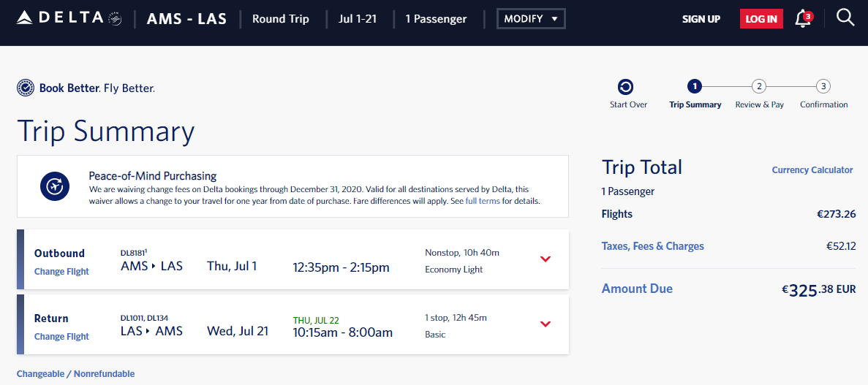
Task: Open the notifications bell icon
Action: click(803, 19)
